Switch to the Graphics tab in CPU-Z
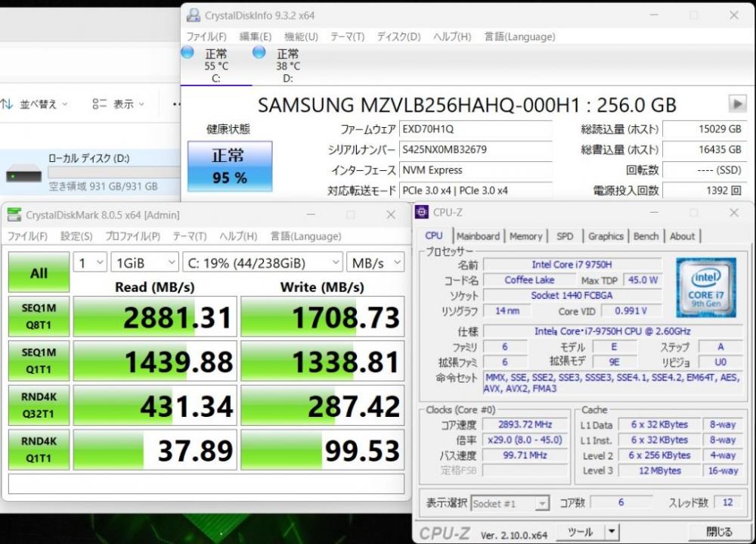756x544 pixels. click(x=606, y=236)
